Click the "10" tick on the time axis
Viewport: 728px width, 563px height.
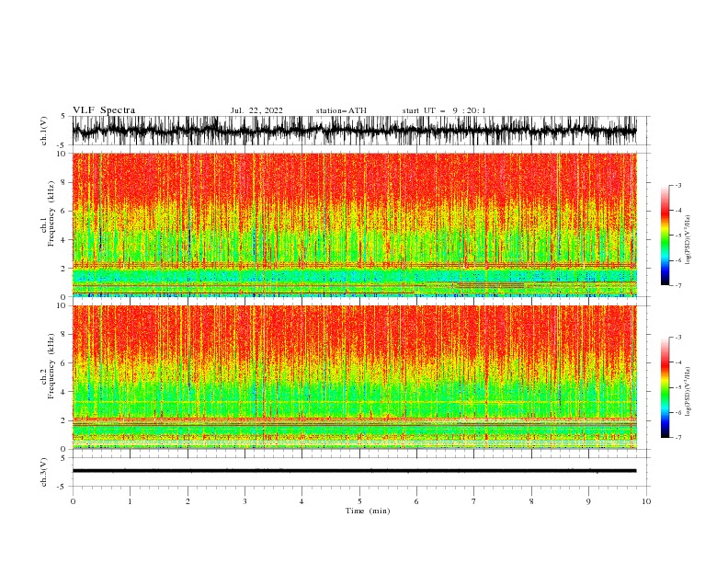(646, 501)
